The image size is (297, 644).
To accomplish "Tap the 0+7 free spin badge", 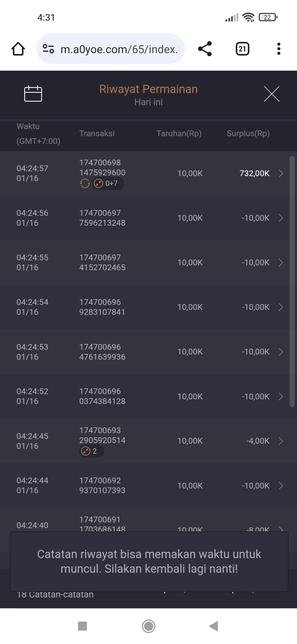I will pyautogui.click(x=108, y=183).
